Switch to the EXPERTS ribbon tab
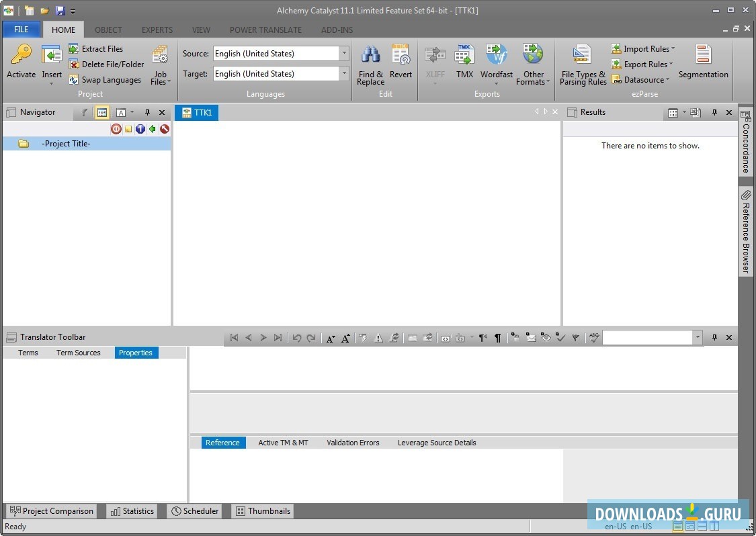 (x=157, y=30)
